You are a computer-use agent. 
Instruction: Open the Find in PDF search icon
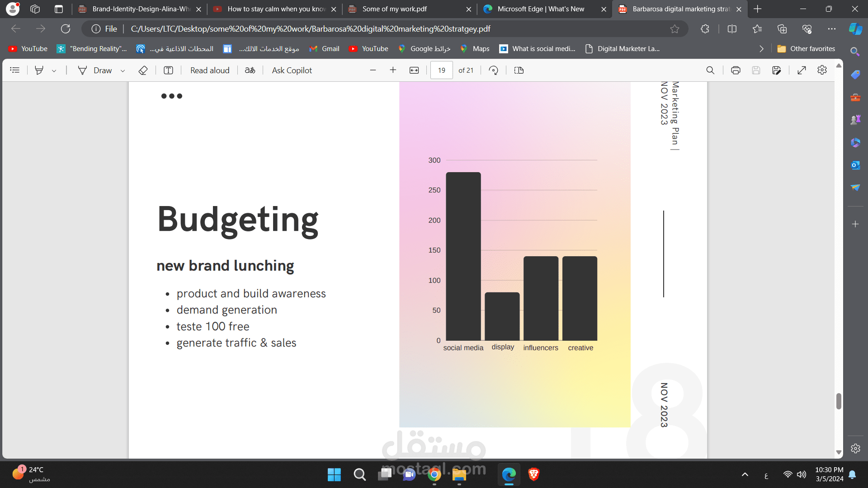pyautogui.click(x=710, y=70)
